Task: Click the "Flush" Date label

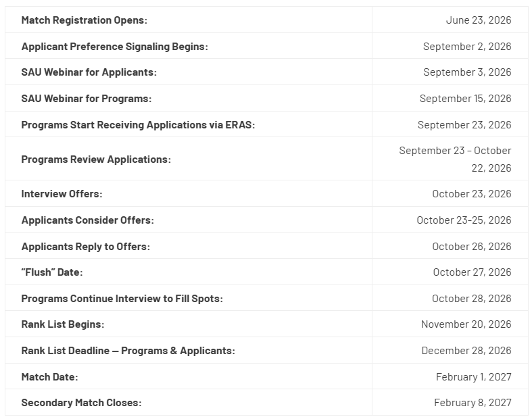Action: coord(52,272)
